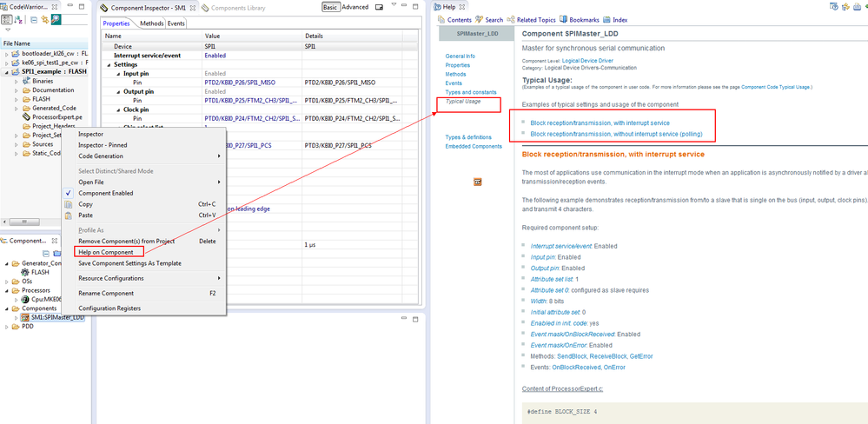The image size is (868, 424).
Task: Click the magnifier search icon in Projects toolbar
Action: pos(56,20)
